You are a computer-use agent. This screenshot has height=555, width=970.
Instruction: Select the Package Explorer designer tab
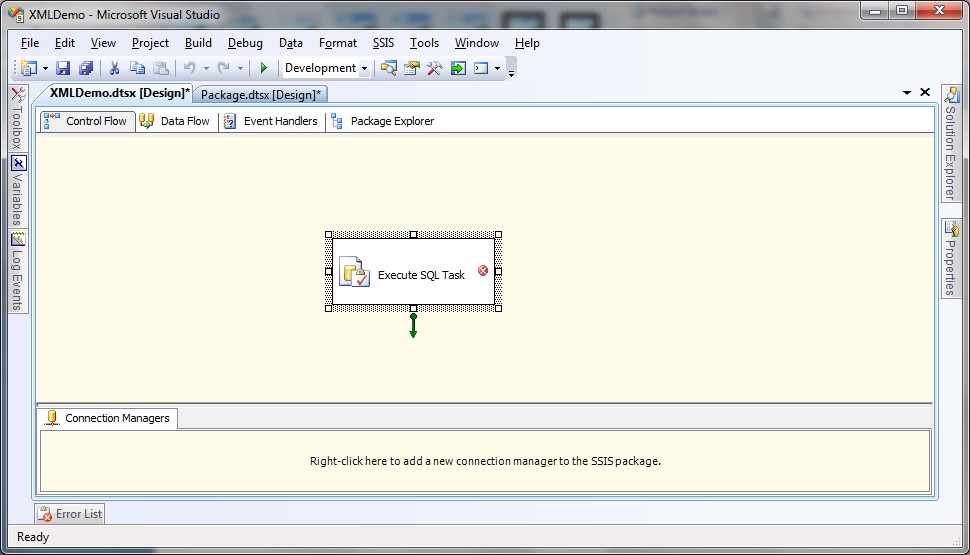383,121
